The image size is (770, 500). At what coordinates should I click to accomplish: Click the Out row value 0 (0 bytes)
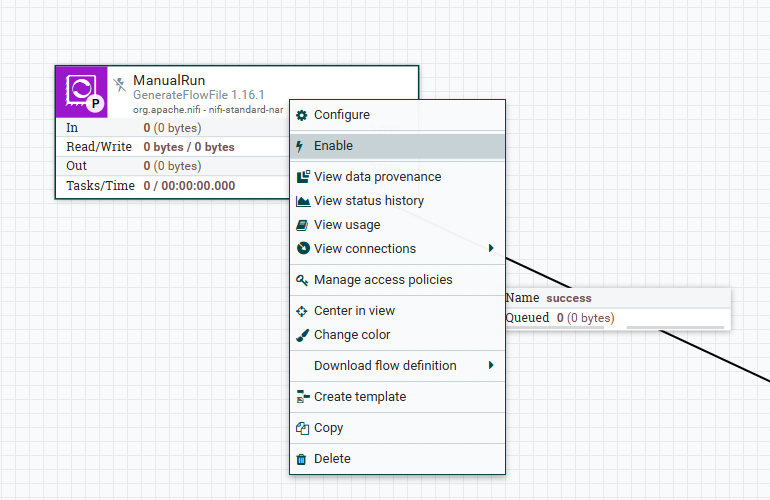point(172,166)
